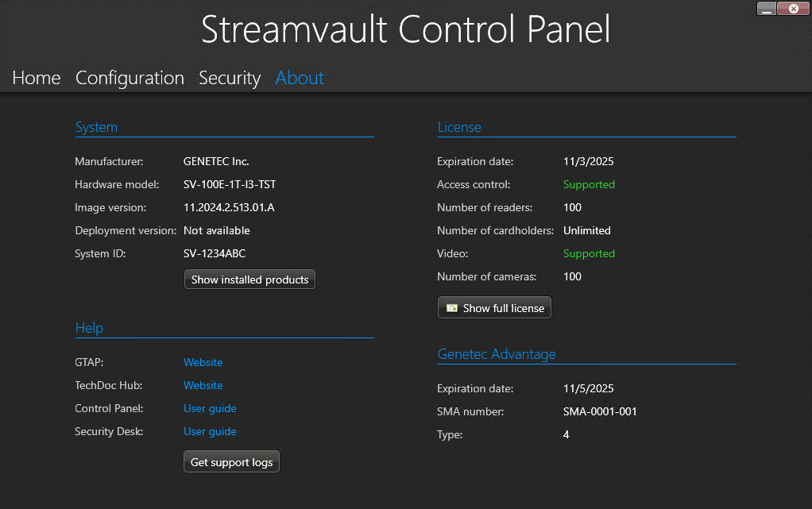Click the red close icon in the title bar
Viewport: 812px width, 509px height.
click(x=792, y=8)
